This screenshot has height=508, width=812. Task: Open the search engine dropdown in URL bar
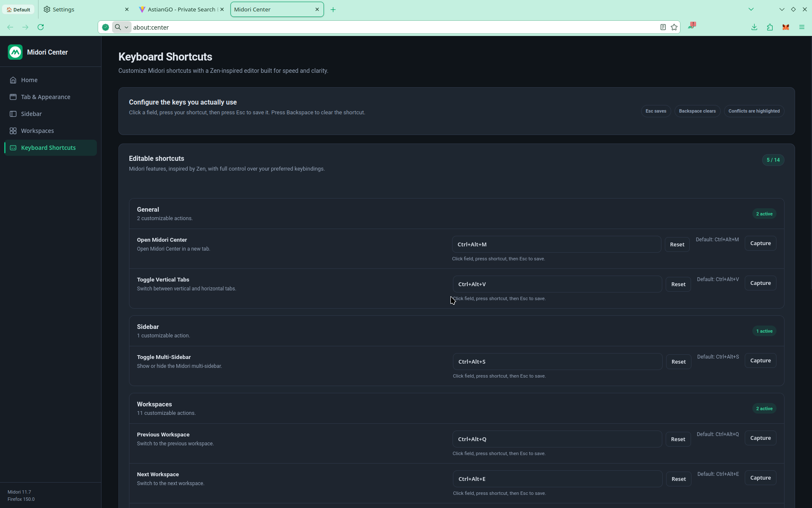pos(121,27)
